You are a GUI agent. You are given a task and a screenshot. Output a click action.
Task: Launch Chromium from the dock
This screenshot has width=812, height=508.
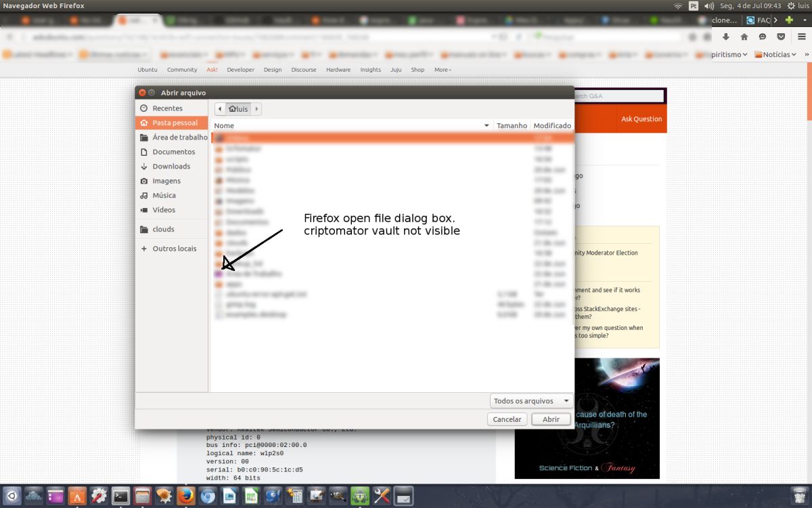point(208,495)
